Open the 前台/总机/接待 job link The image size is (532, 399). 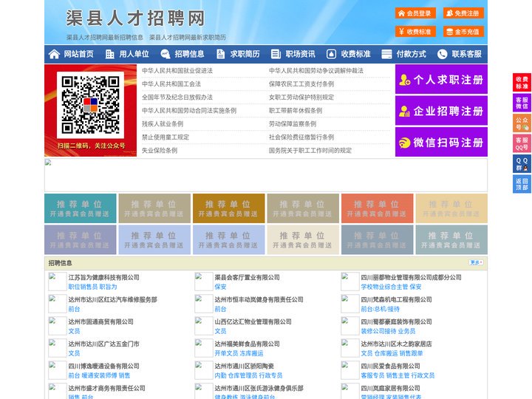(x=380, y=309)
